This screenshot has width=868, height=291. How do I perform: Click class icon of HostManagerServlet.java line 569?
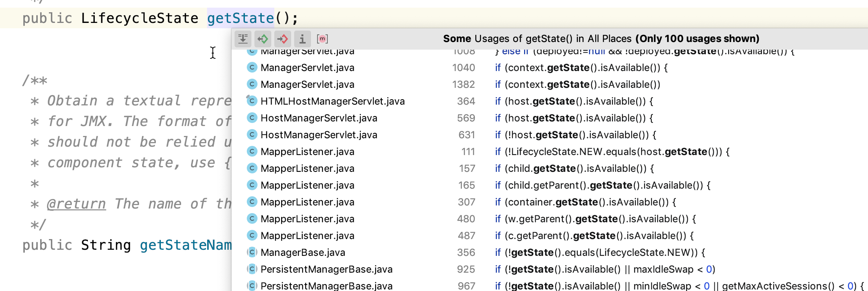[251, 118]
